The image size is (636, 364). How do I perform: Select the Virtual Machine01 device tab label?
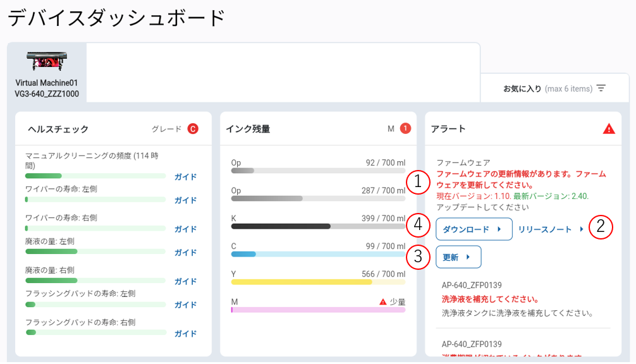click(x=46, y=88)
